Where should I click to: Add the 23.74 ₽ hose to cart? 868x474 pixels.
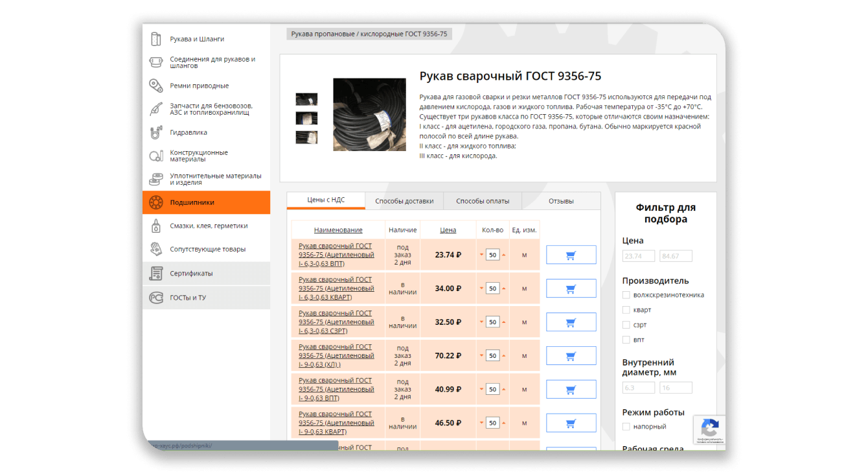pyautogui.click(x=571, y=255)
